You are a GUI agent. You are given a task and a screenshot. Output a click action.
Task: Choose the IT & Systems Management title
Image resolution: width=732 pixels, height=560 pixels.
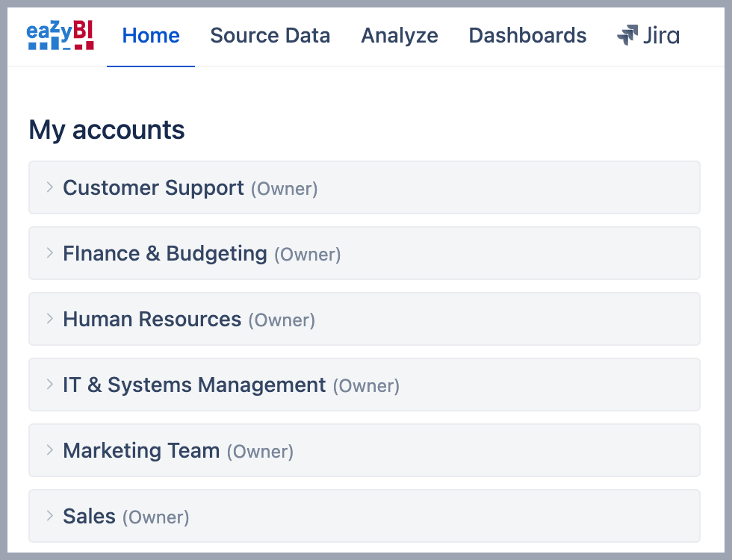click(x=194, y=385)
